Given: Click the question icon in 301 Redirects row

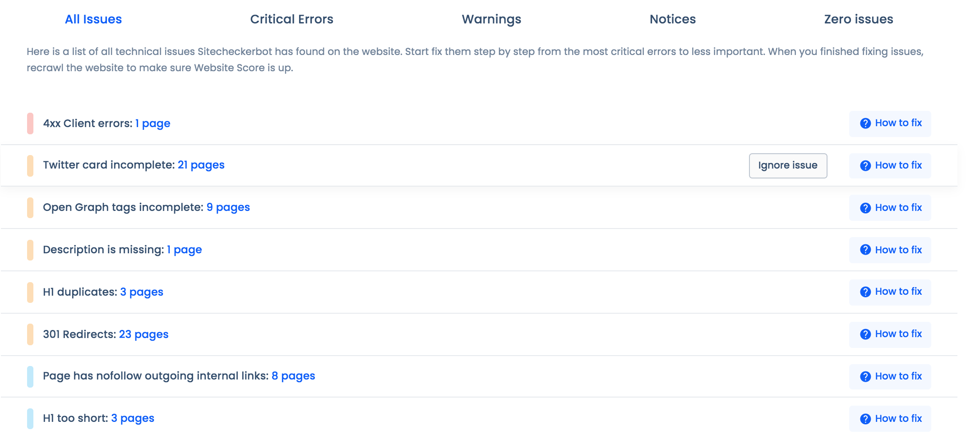Looking at the screenshot, I should [865, 334].
